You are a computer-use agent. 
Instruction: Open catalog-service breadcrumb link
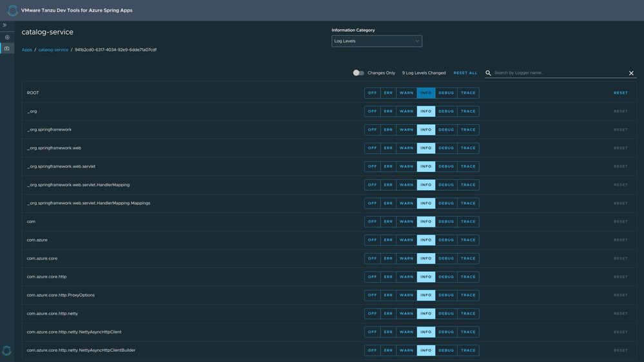point(54,50)
